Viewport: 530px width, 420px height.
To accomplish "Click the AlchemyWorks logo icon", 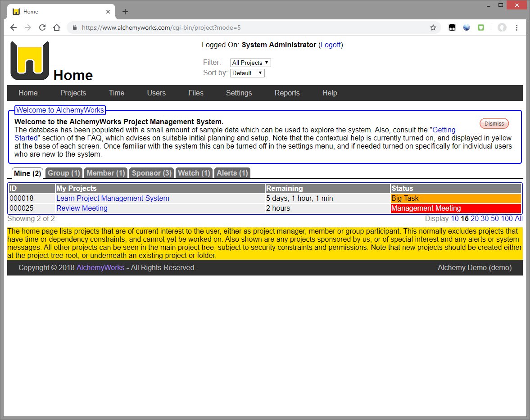I will click(30, 60).
